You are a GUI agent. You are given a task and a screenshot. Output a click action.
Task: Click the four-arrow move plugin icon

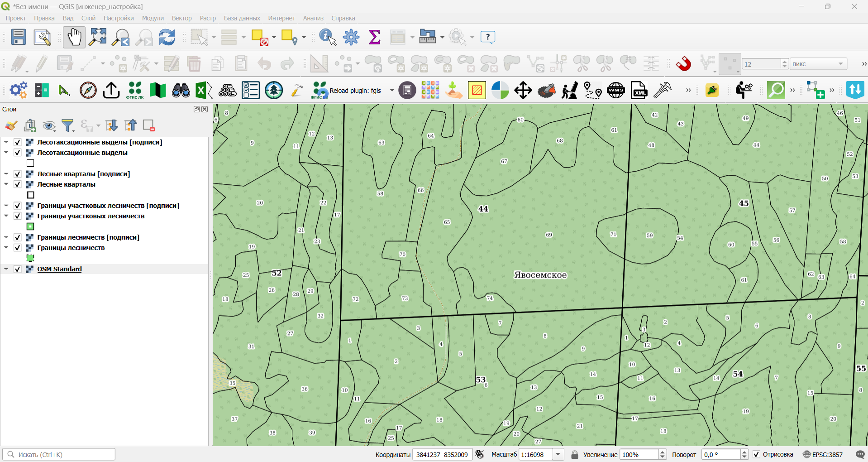(523, 90)
